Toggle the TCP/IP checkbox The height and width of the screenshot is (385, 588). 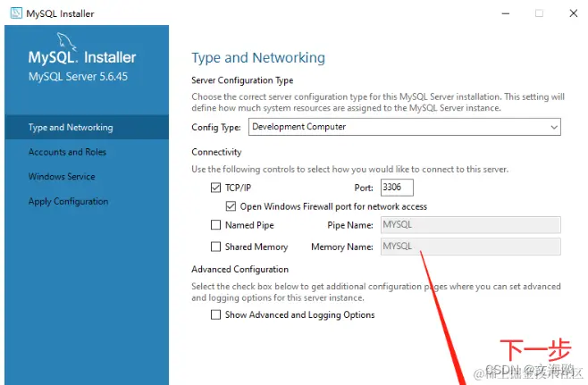(x=215, y=188)
